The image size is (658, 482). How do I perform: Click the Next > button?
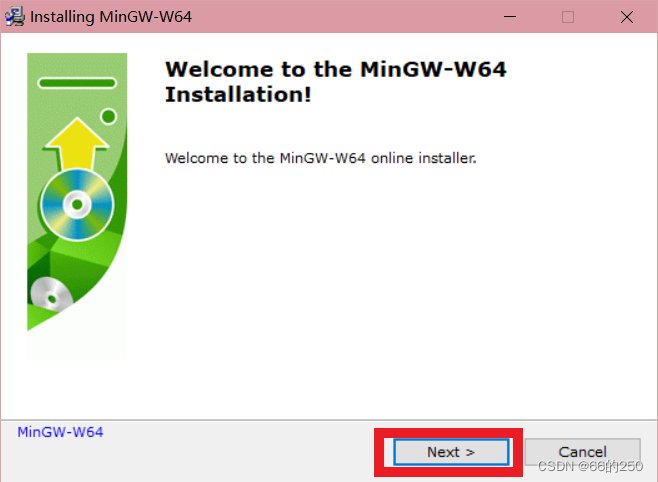pos(451,452)
